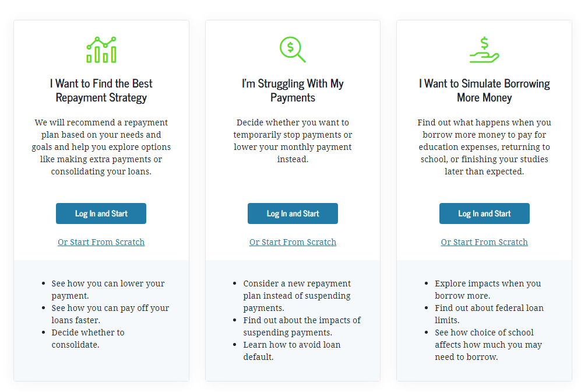
Task: Click the 'Decide whether to consolidate' bullet
Action: pyautogui.click(x=88, y=338)
